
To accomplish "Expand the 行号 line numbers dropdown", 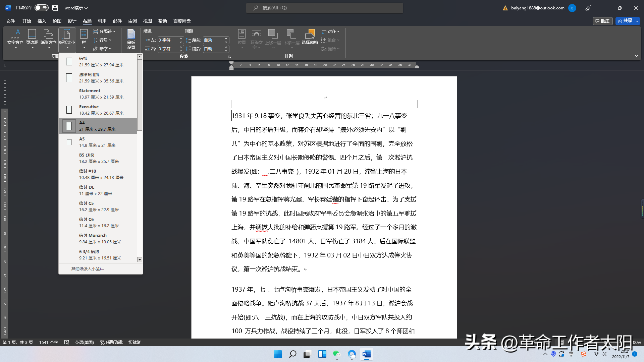I will point(102,40).
